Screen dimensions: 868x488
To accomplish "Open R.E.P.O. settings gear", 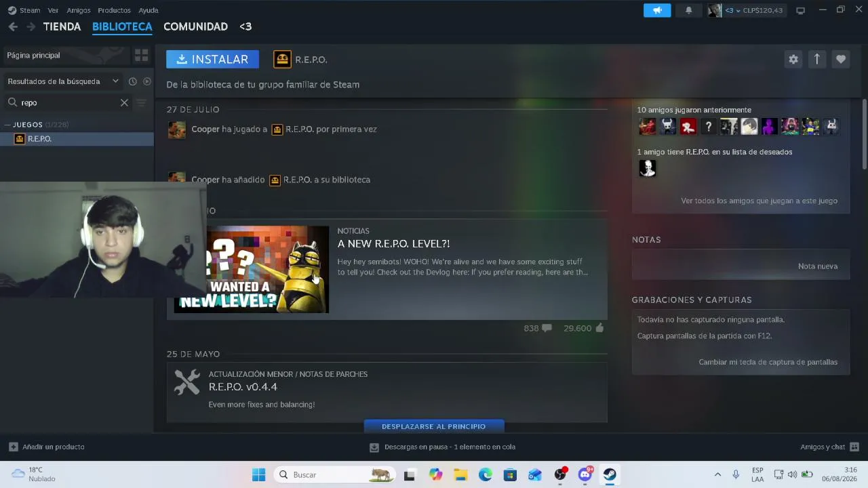I will pos(793,60).
